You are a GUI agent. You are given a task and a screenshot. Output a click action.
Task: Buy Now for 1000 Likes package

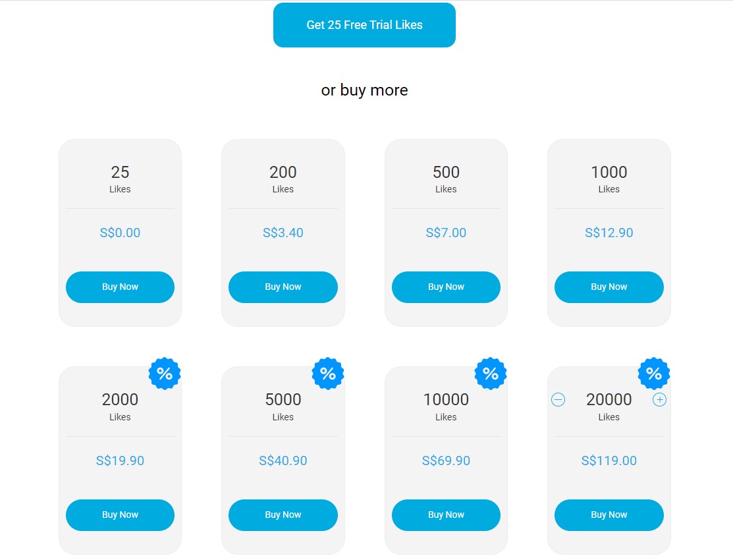pos(609,287)
